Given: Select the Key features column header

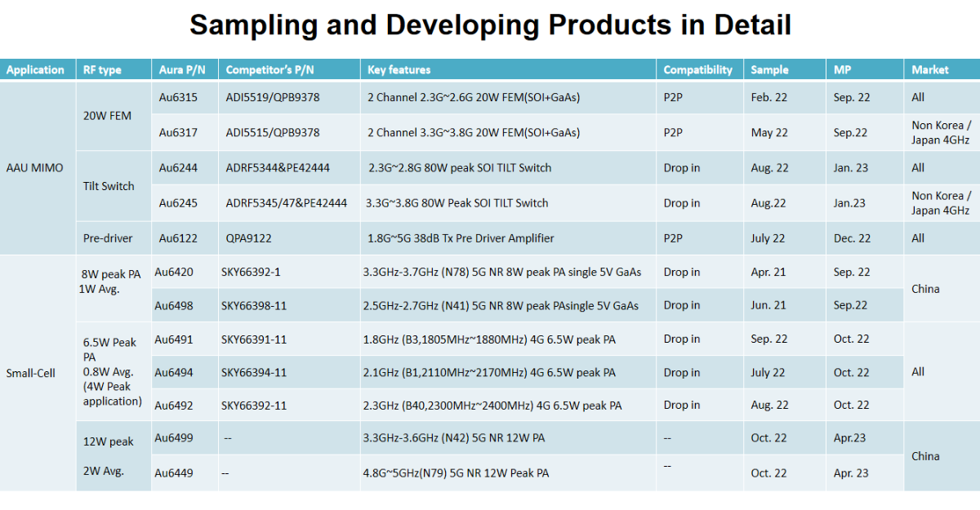Looking at the screenshot, I should 399,70.
